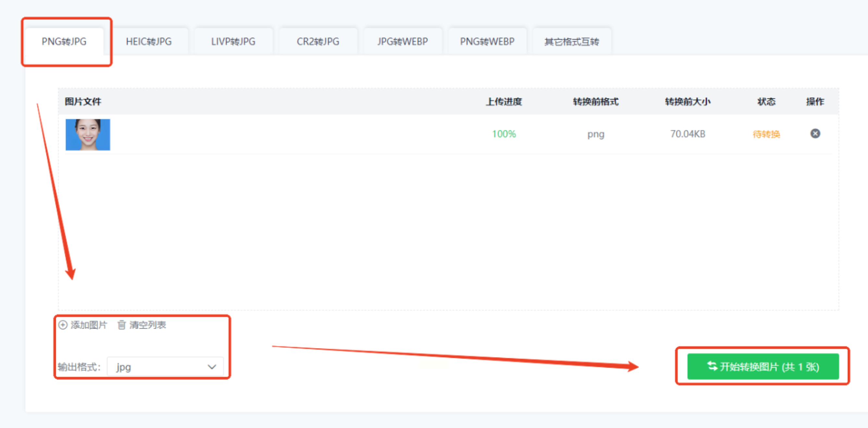Click the trash can icon to clear list
Image resolution: width=868 pixels, height=428 pixels.
click(x=122, y=325)
